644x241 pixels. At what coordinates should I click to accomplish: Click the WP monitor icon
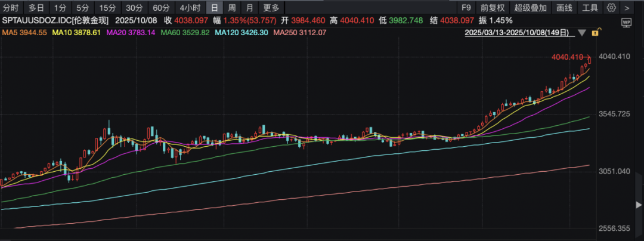(626, 21)
